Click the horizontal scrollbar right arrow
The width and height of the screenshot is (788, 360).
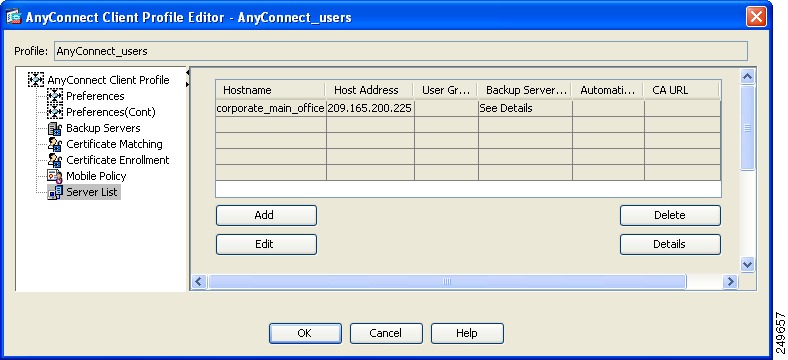pos(730,282)
